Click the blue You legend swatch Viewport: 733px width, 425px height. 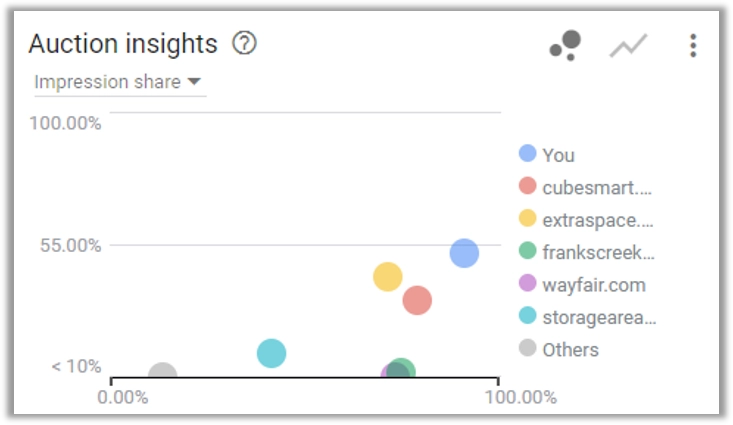pos(527,153)
